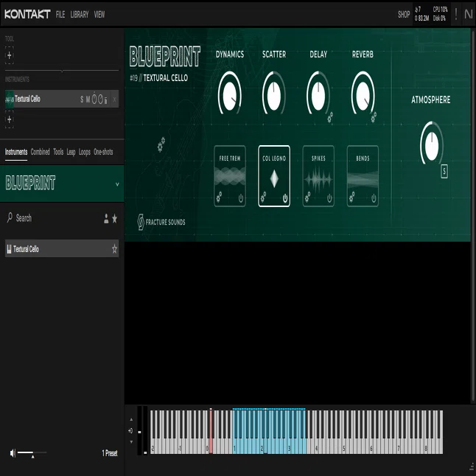Open the gears icon beside the cello artwork
Screen dimensions: 476x476
(161, 144)
